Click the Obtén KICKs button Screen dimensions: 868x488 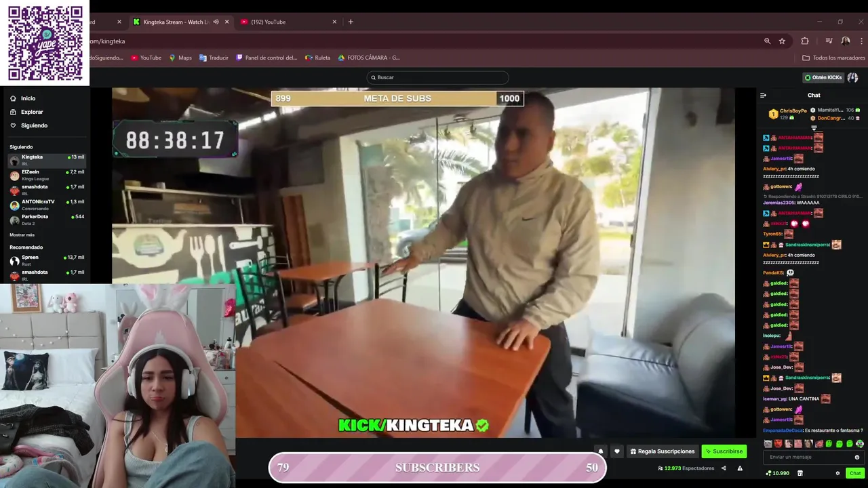823,77
